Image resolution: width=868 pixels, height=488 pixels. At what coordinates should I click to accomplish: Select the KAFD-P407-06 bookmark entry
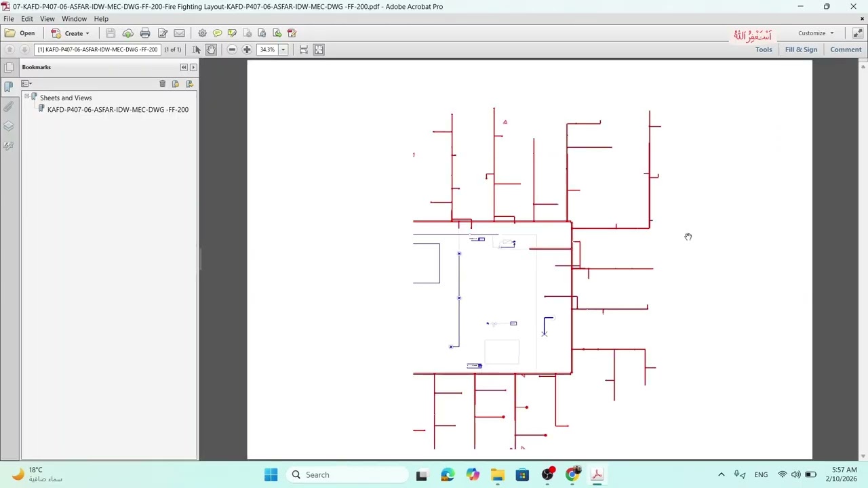pyautogui.click(x=118, y=109)
